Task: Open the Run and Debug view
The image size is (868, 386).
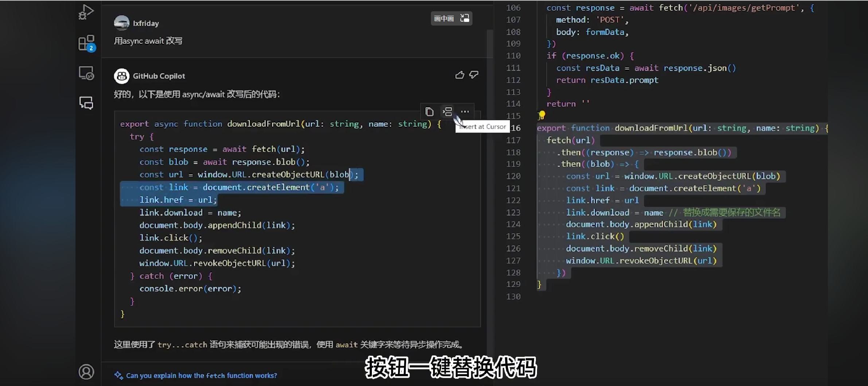Action: (86, 12)
